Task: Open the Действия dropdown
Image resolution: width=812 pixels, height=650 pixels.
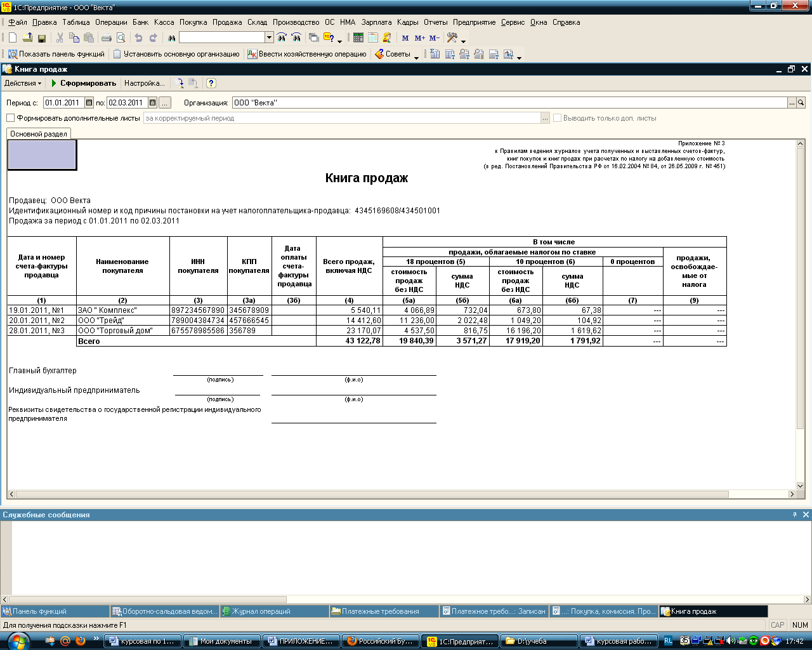Action: (23, 83)
